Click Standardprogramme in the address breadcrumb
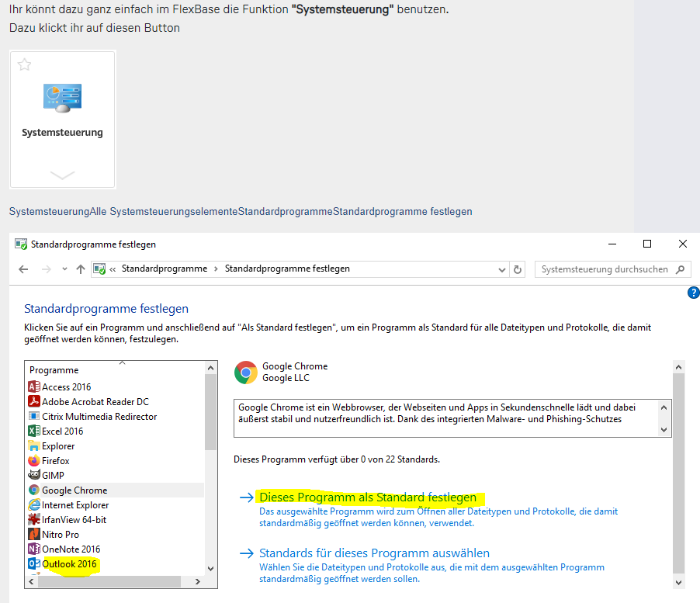 pyautogui.click(x=164, y=269)
